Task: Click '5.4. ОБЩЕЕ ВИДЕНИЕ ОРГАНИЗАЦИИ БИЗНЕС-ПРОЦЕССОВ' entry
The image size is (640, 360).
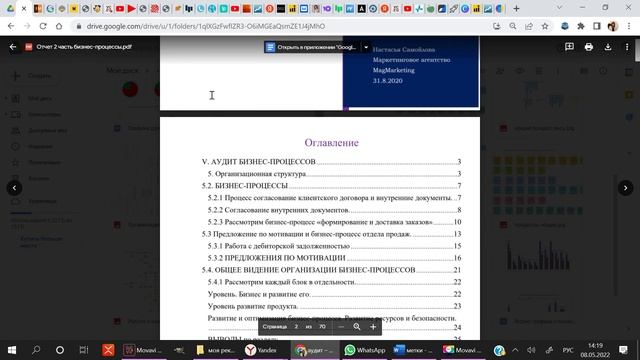Action: [x=331, y=270]
